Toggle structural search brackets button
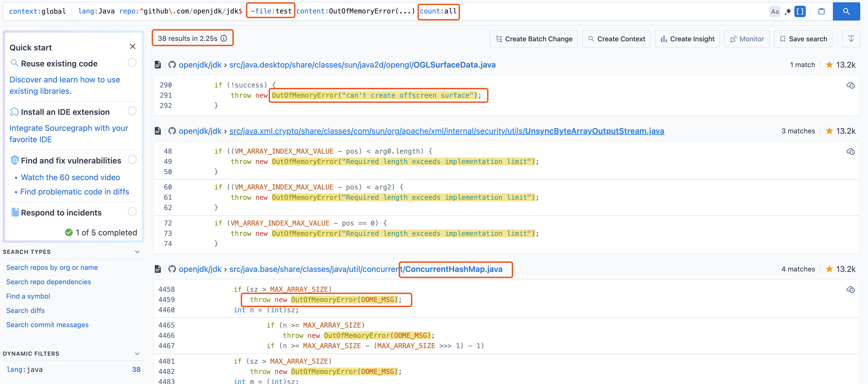This screenshot has height=384, width=868. pos(800,11)
